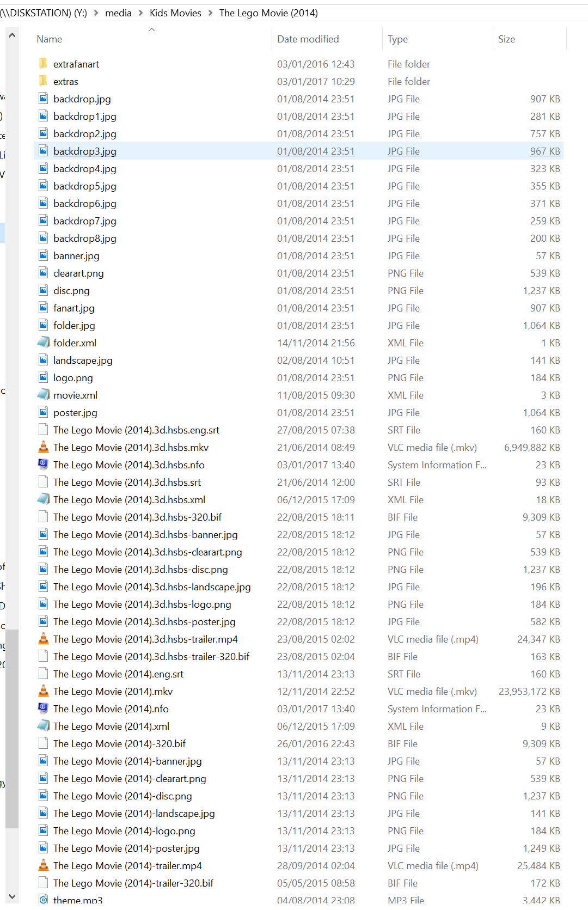The image size is (588, 910).
Task: Click the icon of 3d.hsbs.xml file
Action: [44, 499]
